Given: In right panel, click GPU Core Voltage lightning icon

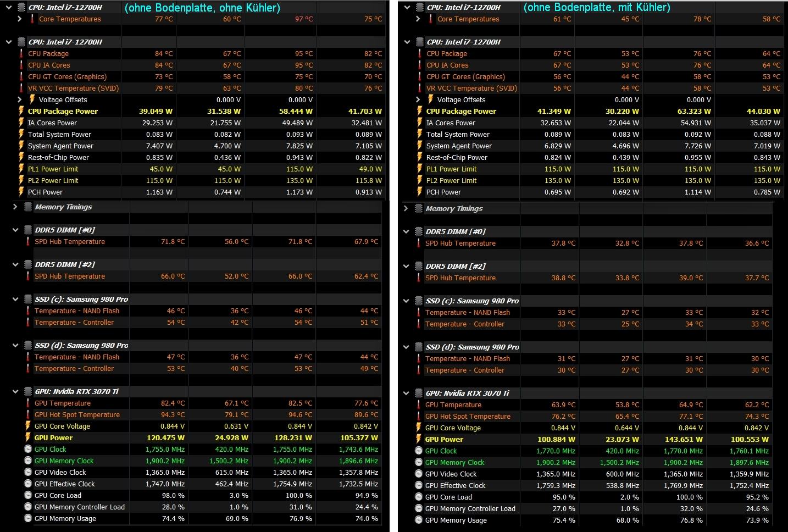Looking at the screenshot, I should click(419, 428).
